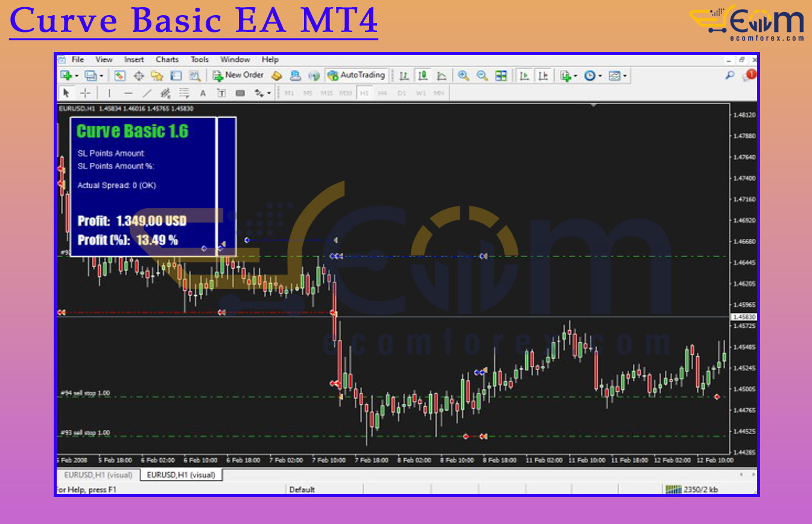812x524 pixels.
Task: Toggle the chart shift button
Action: click(x=544, y=75)
